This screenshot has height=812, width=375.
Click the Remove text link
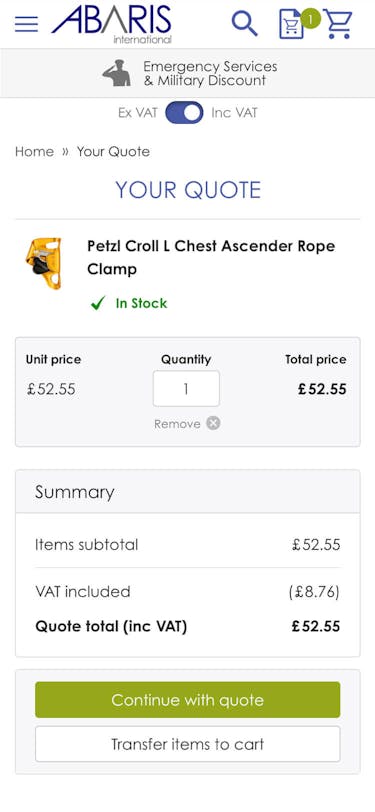click(x=177, y=424)
